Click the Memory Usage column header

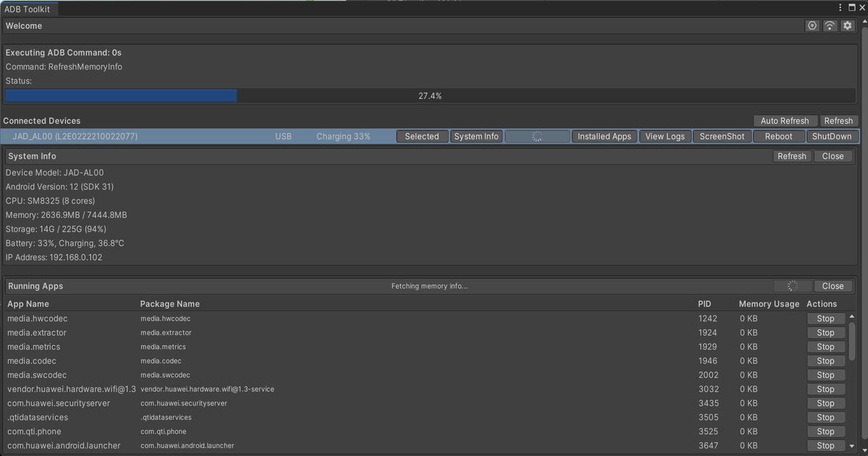click(x=769, y=304)
